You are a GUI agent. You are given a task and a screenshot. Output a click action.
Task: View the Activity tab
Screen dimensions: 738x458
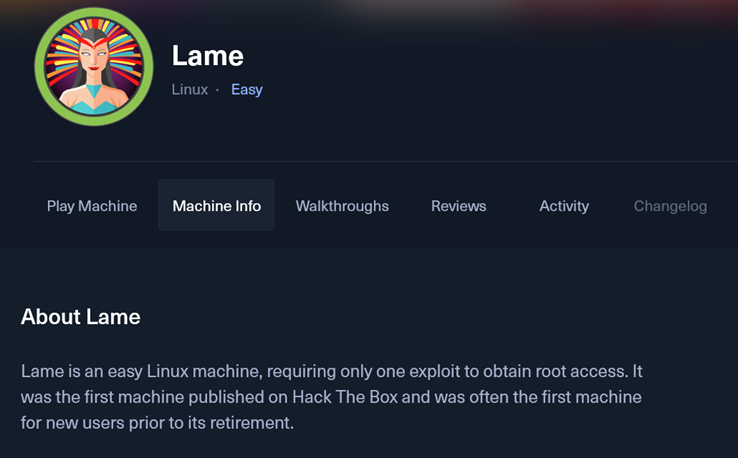point(564,206)
